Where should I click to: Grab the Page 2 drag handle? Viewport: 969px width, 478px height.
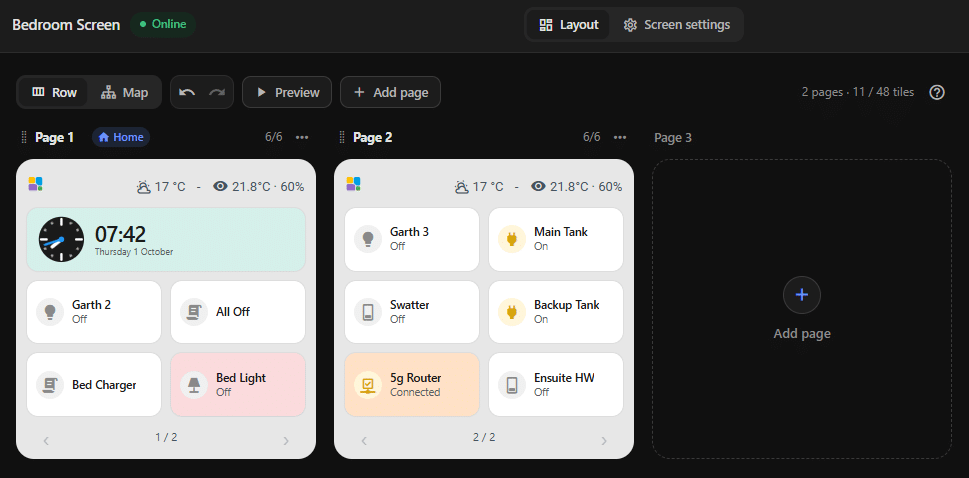342,137
